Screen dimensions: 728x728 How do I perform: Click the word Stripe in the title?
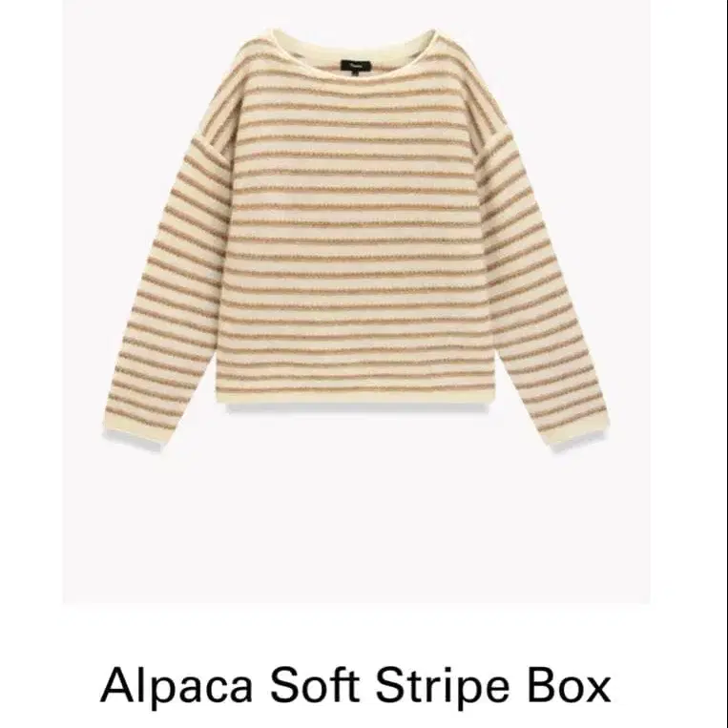pyautogui.click(x=442, y=687)
